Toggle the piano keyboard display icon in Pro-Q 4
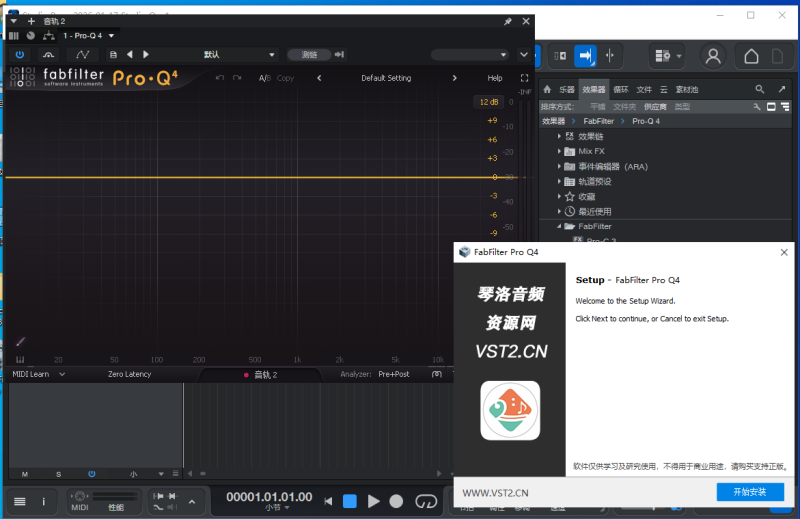Screen dimensions: 800x519 point(20,360)
